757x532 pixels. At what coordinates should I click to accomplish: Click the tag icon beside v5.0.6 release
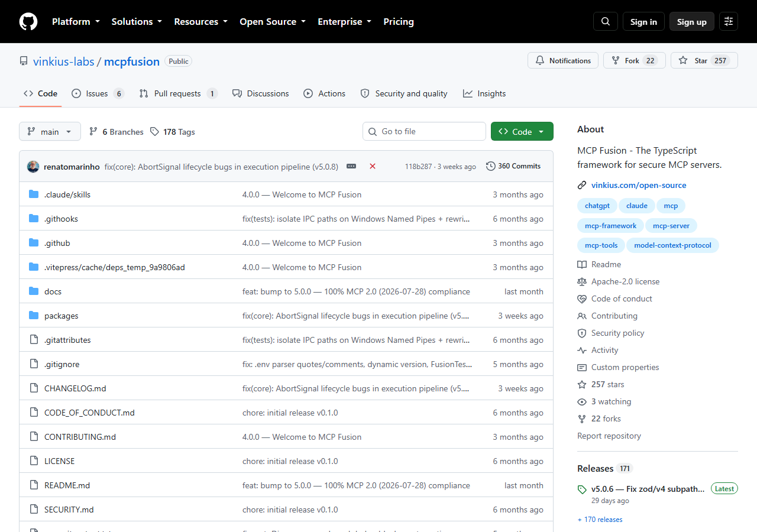(582, 489)
